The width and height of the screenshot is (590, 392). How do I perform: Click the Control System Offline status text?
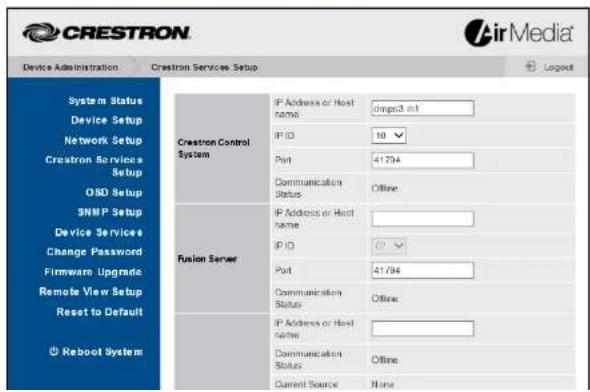pyautogui.click(x=385, y=188)
